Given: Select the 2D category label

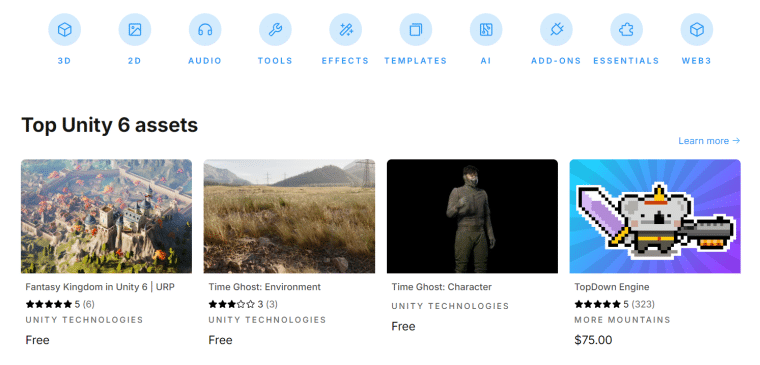Looking at the screenshot, I should coord(135,61).
